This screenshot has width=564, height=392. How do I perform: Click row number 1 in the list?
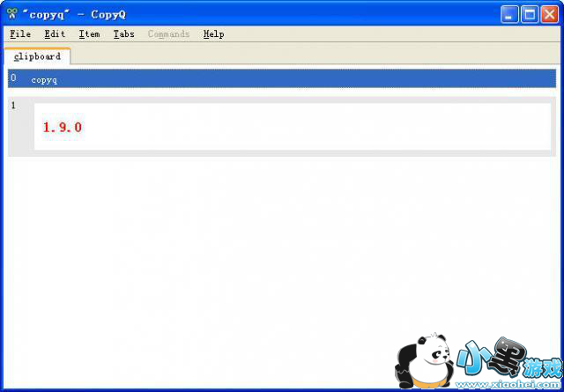(x=13, y=106)
